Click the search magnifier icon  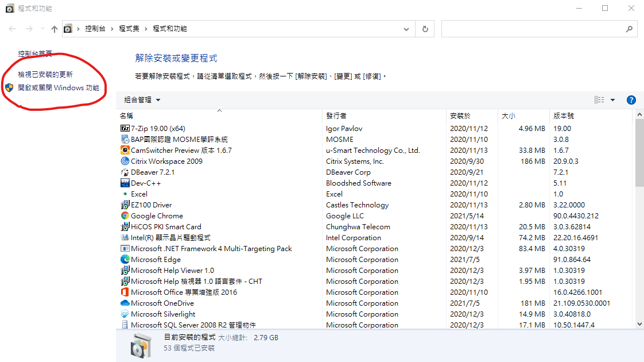[629, 29]
